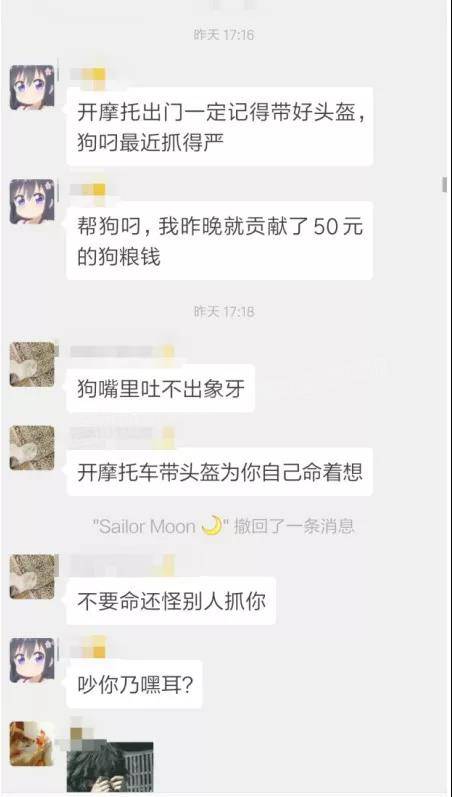Viewport: 452px width, 797px height.
Task: Click the moon emoji in recall notice
Action: click(212, 526)
